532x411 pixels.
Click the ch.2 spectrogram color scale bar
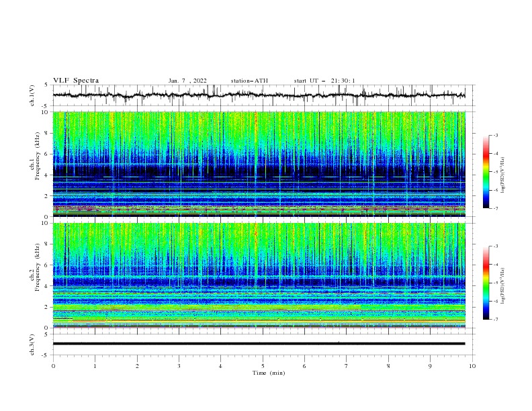486,283
